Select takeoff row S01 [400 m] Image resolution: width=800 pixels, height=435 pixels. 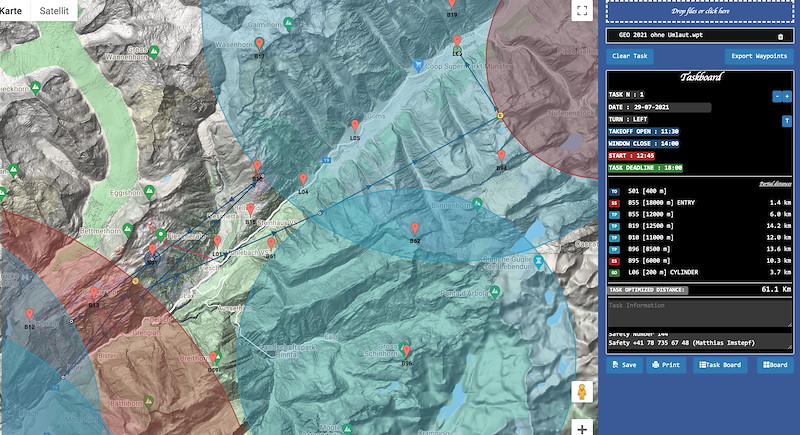point(700,191)
